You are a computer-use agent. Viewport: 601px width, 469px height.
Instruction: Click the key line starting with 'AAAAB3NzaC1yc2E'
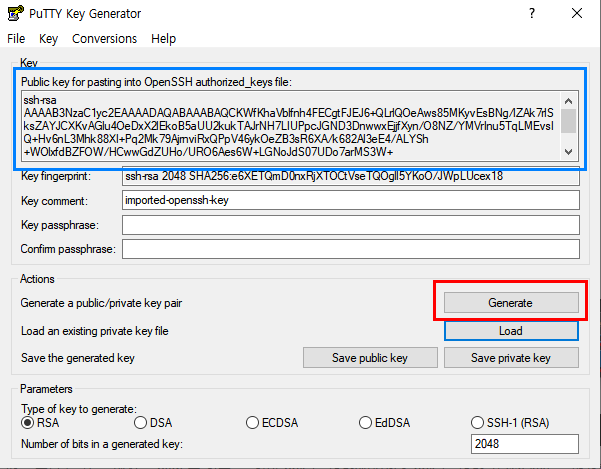pos(289,113)
